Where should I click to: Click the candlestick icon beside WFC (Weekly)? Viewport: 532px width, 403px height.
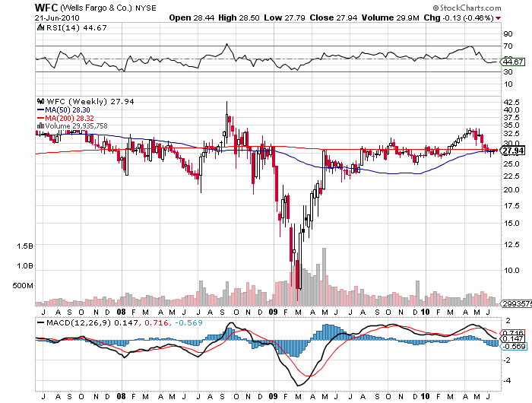coord(41,101)
